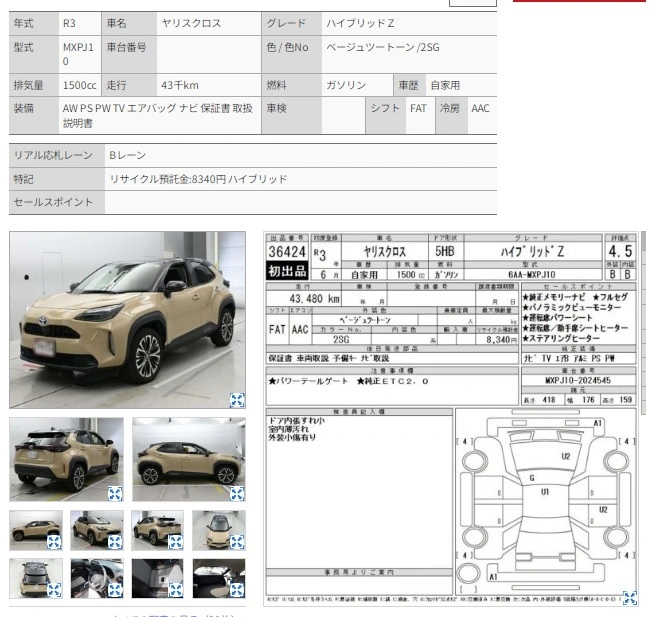The height and width of the screenshot is (617, 655).
Task: Select the grade value ハイブリッドZ
Action: tap(360, 23)
